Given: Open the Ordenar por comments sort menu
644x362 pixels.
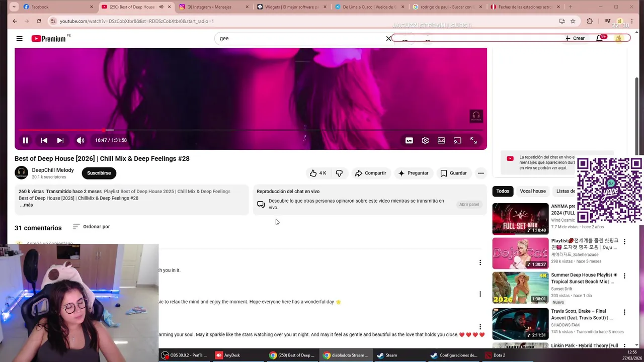Looking at the screenshot, I should (91, 227).
